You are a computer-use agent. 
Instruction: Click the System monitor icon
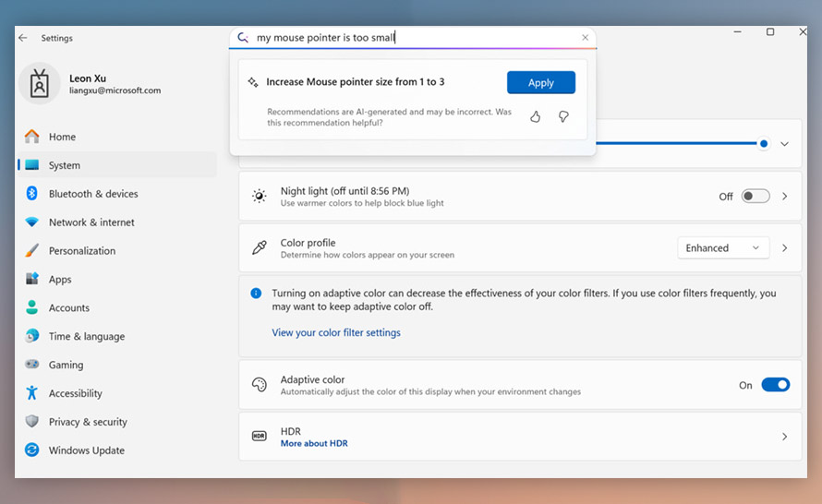pos(32,165)
